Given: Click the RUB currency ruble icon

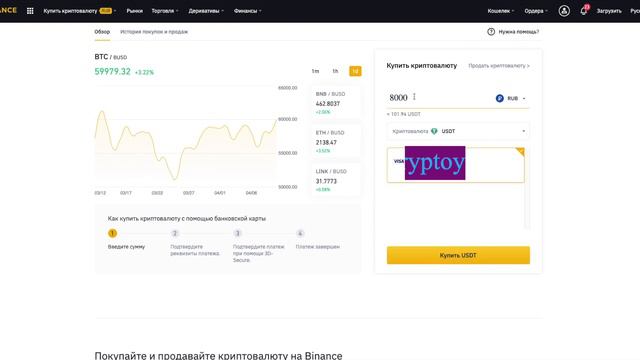Looking at the screenshot, I should click(x=500, y=98).
